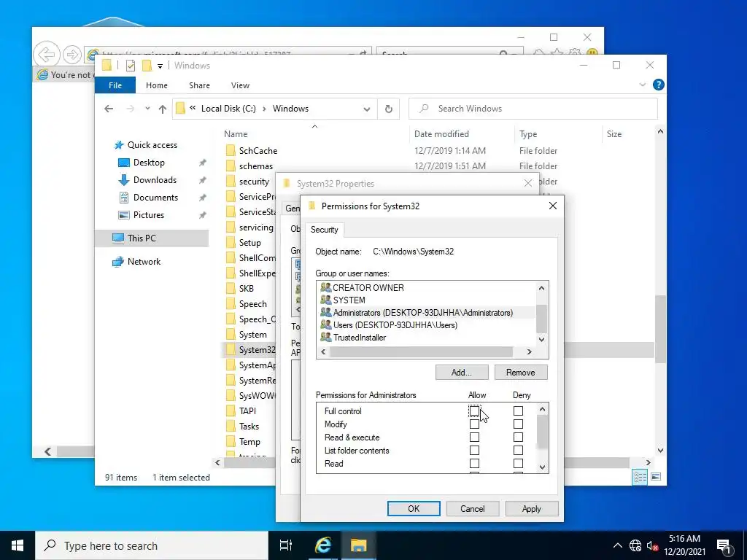Deny Read & execute permission
The image size is (747, 560).
(518, 437)
